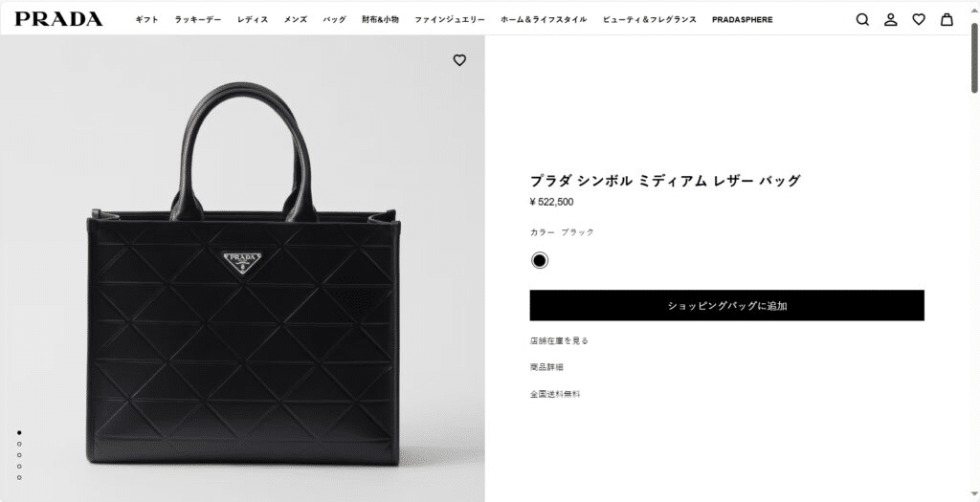Click the PRADA logo
980x502 pixels.
[x=58, y=19]
